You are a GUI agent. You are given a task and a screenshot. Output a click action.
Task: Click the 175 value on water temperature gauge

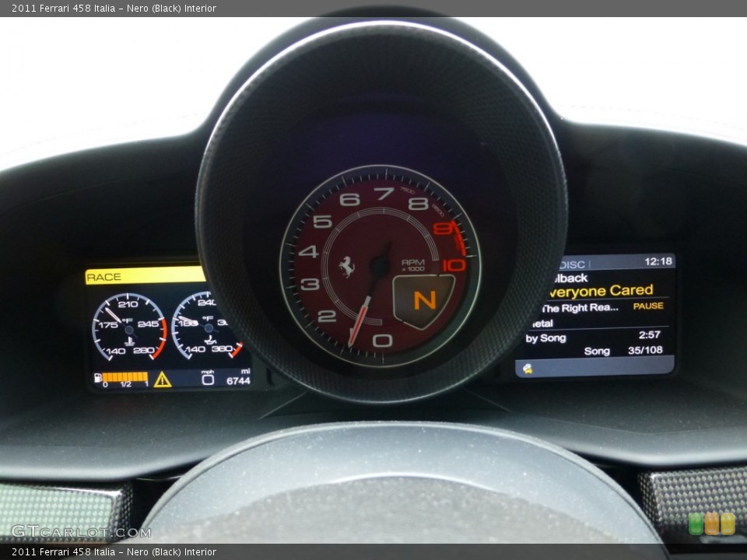pos(107,325)
